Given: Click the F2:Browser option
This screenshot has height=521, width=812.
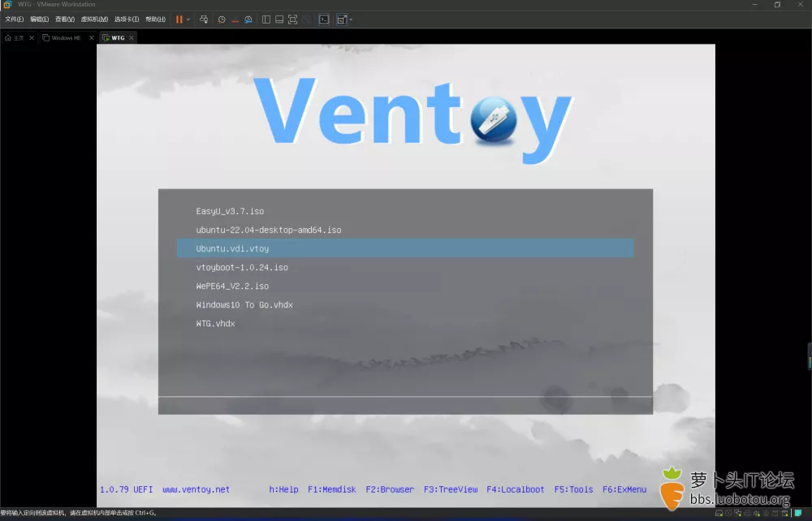Looking at the screenshot, I should tap(390, 489).
